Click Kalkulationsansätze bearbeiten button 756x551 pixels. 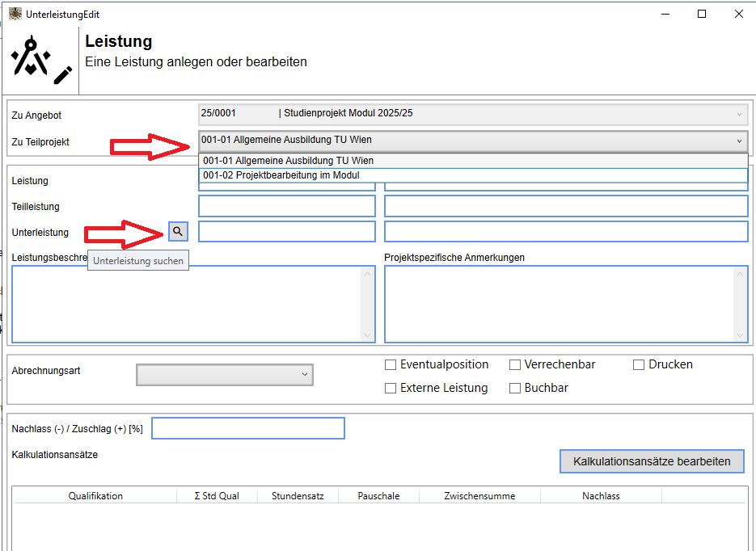coord(652,461)
